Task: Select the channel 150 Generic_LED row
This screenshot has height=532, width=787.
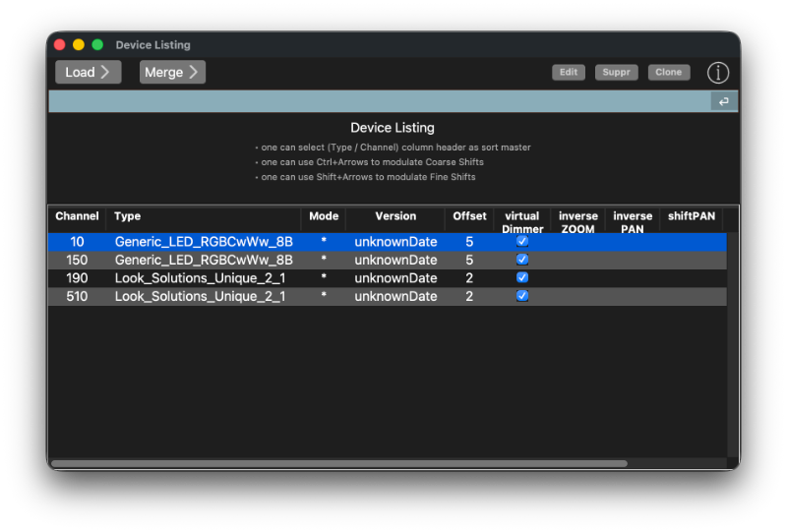Action: 203,260
